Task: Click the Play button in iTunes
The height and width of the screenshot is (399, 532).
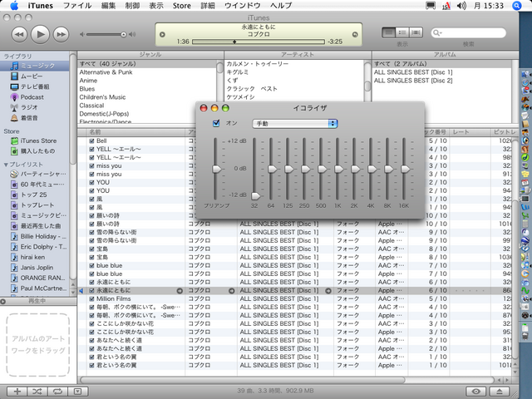Action: click(x=41, y=34)
